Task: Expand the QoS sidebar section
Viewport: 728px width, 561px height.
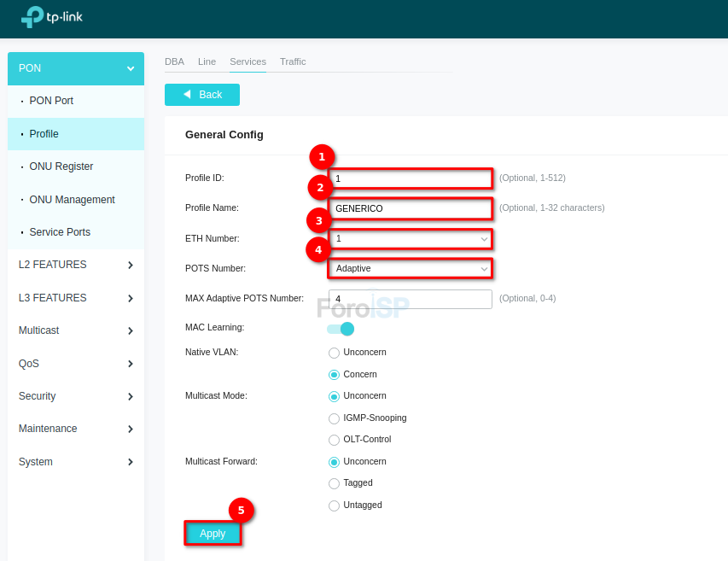Action: coord(130,364)
